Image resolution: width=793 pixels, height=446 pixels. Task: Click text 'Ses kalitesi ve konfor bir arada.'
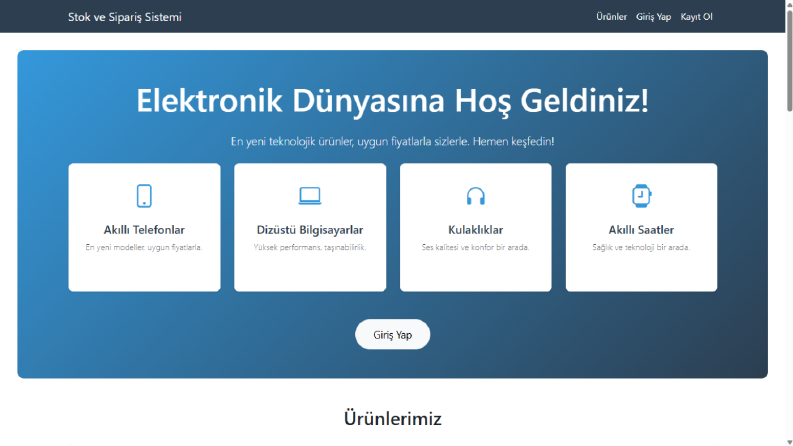point(475,247)
